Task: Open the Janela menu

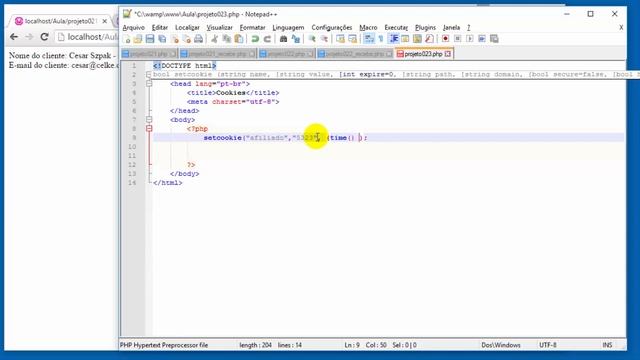Action: click(x=451, y=27)
